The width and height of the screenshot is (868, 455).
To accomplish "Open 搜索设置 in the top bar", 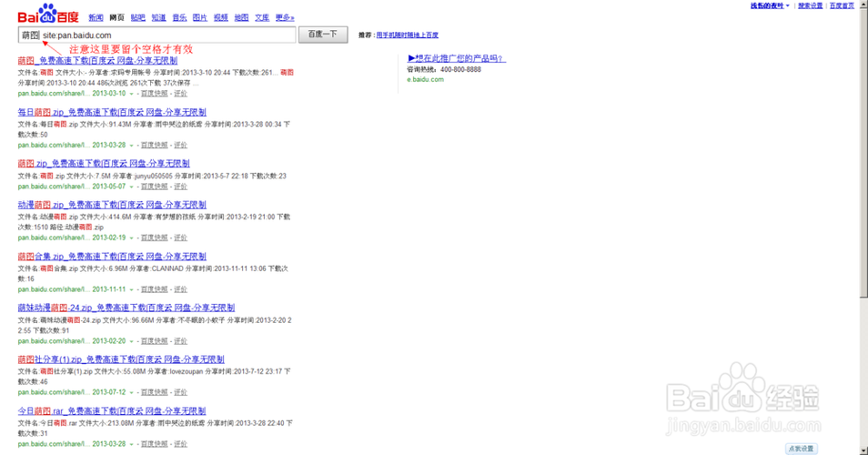I will tap(811, 5).
